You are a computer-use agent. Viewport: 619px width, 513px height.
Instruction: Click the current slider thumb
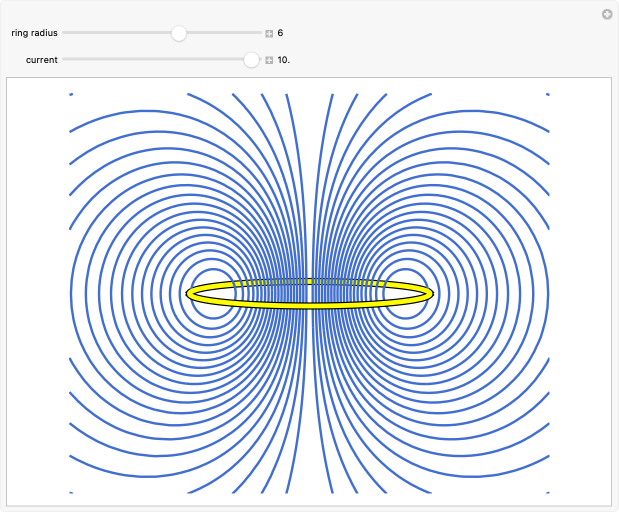[251, 60]
